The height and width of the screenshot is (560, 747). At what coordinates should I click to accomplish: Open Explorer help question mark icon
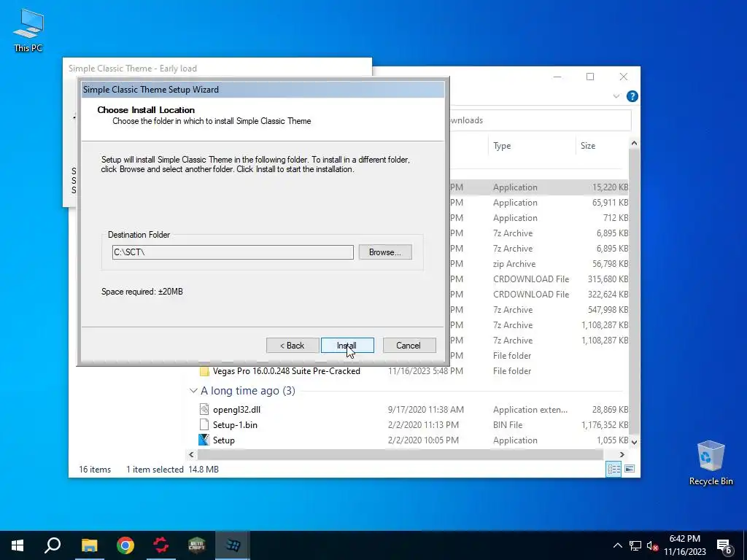click(632, 96)
